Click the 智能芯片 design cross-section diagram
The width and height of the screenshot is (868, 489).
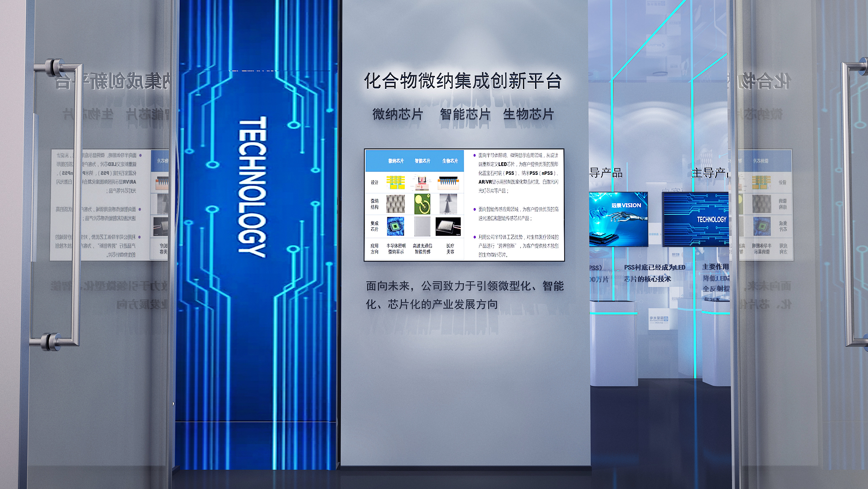click(422, 182)
